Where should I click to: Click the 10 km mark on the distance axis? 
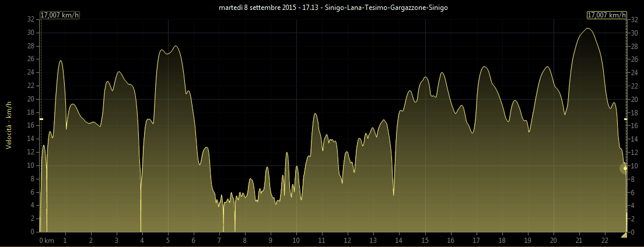point(296,240)
